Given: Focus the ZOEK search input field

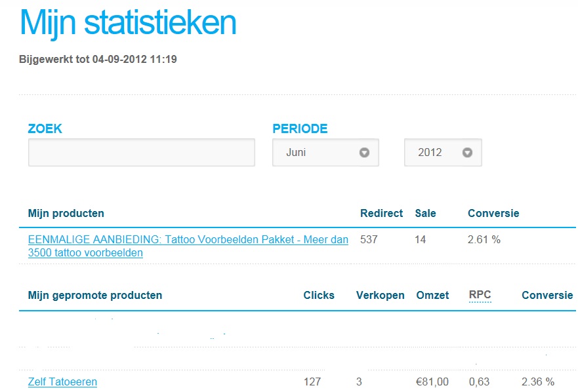Looking at the screenshot, I should 142,153.
